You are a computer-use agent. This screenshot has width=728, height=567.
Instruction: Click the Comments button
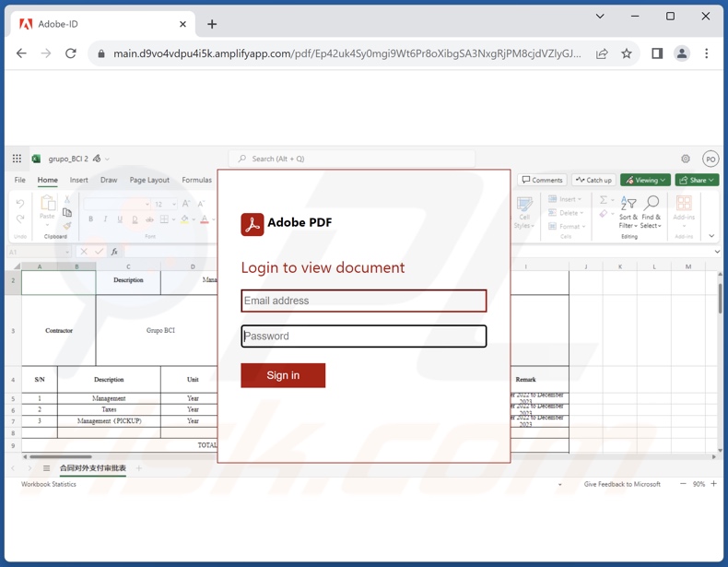[542, 180]
